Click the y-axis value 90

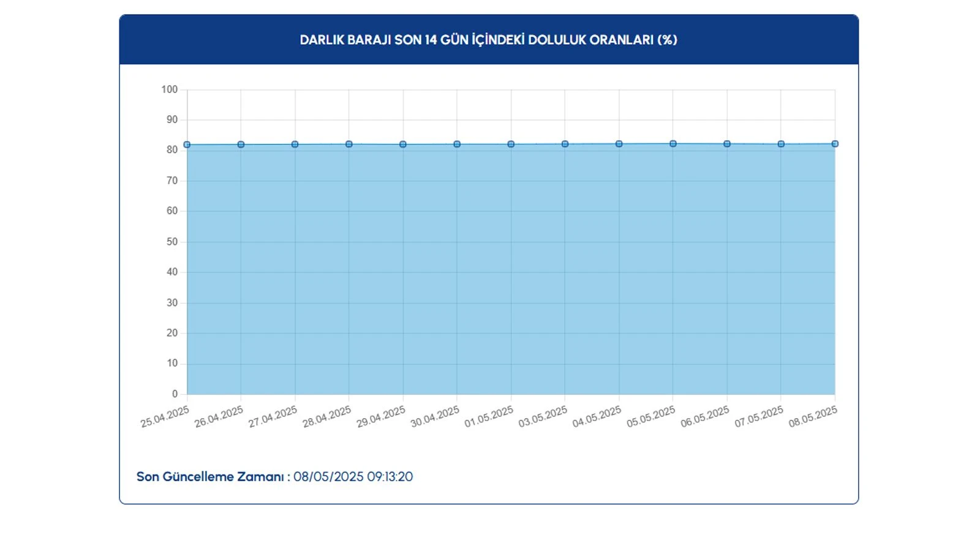pos(172,120)
